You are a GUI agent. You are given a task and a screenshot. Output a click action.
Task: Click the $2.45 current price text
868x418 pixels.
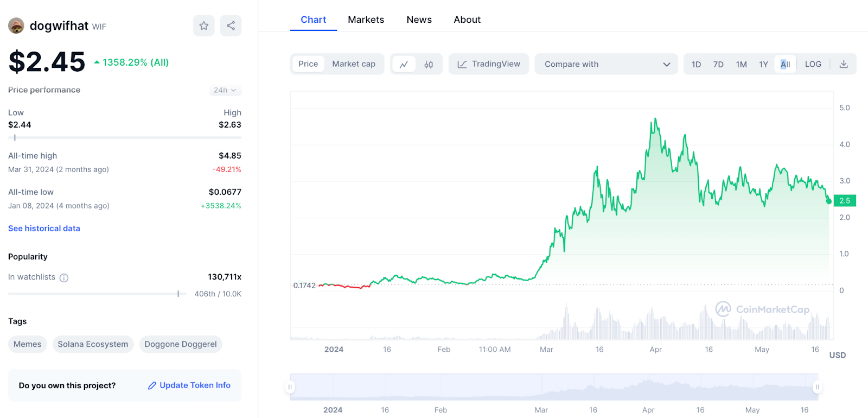pyautogui.click(x=47, y=62)
